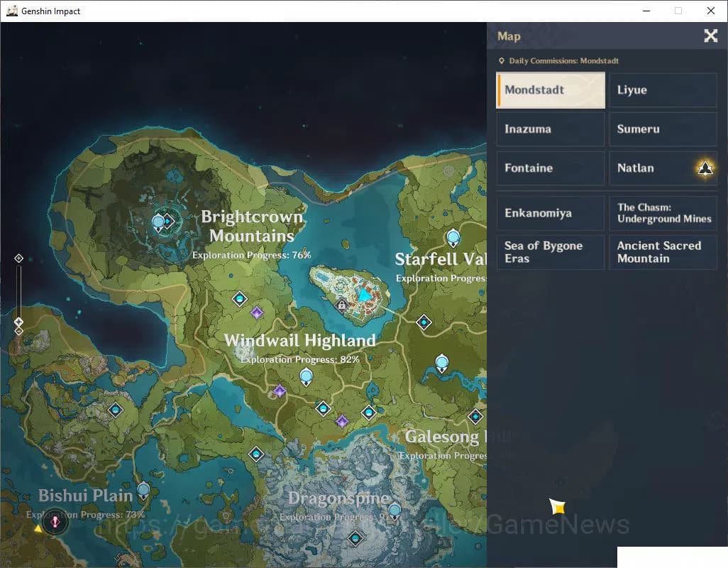Open the purple domain marker just above the Windwail Highland label

pos(258,312)
